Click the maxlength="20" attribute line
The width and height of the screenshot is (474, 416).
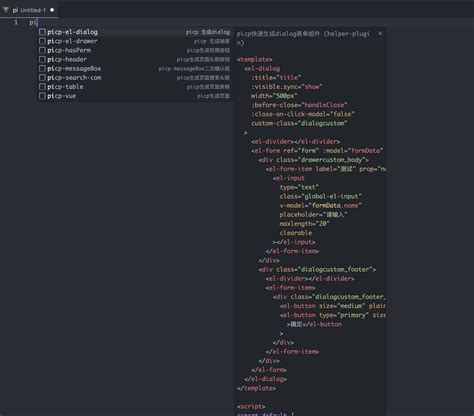304,224
